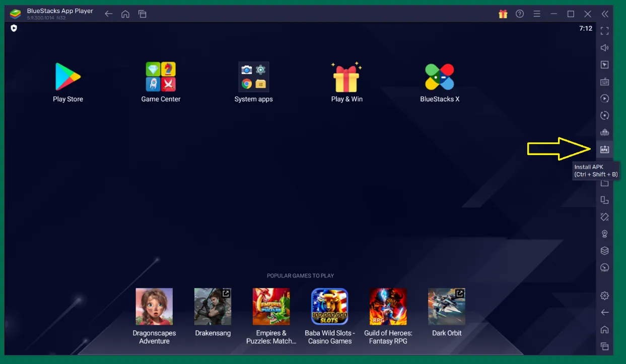Open the hamburger menu in title bar
Viewport: 626px width, 364px height.
point(537,14)
